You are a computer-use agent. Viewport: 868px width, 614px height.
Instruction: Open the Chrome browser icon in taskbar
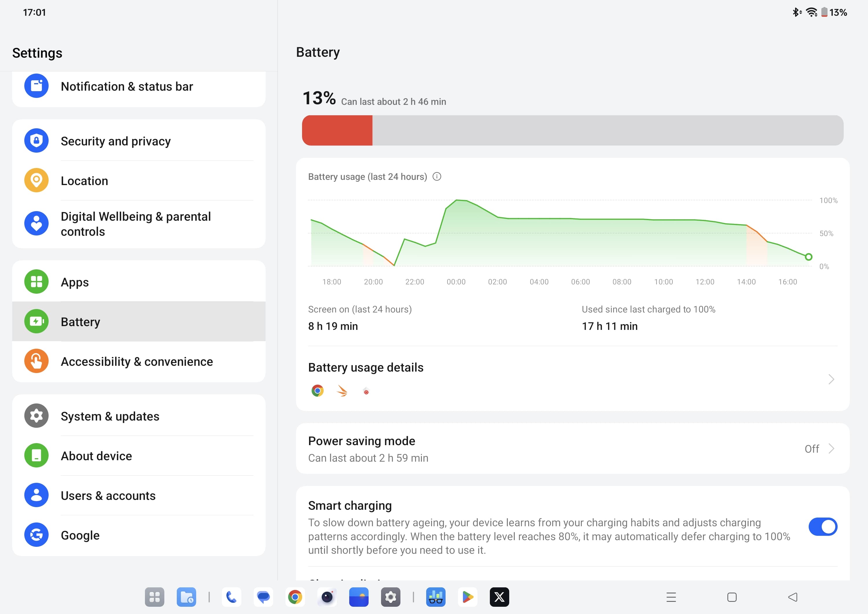click(x=295, y=596)
